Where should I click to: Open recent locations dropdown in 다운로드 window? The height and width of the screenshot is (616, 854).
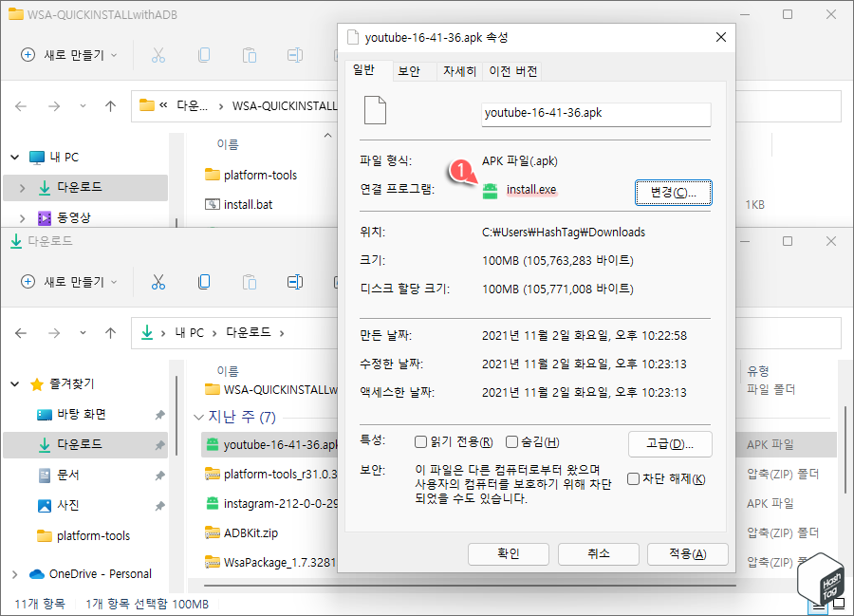coord(83,333)
